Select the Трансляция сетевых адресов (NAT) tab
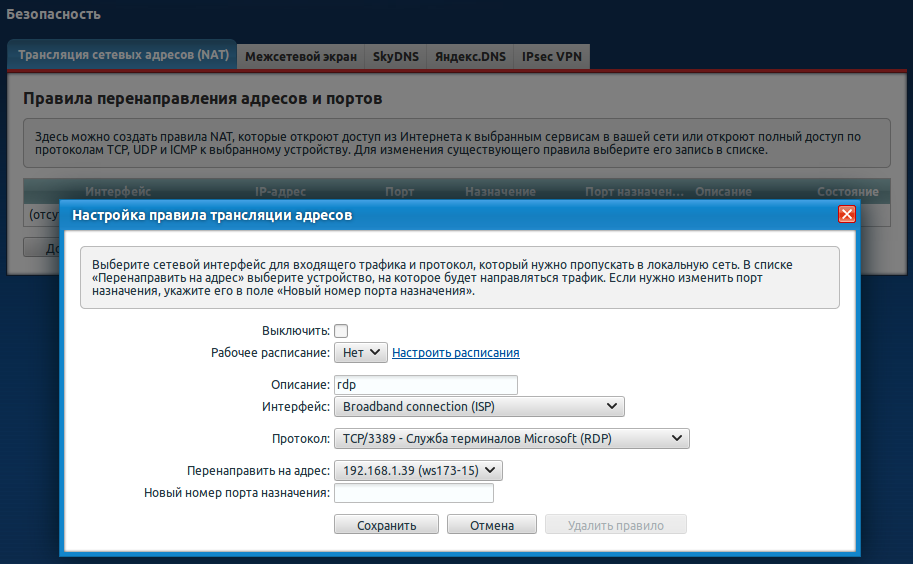Viewport: 913px width, 564px height. (122, 56)
